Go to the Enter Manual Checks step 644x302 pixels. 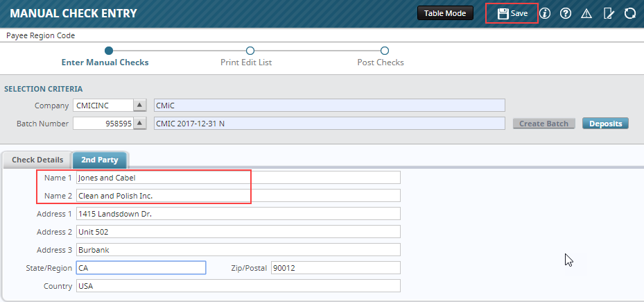pyautogui.click(x=108, y=51)
